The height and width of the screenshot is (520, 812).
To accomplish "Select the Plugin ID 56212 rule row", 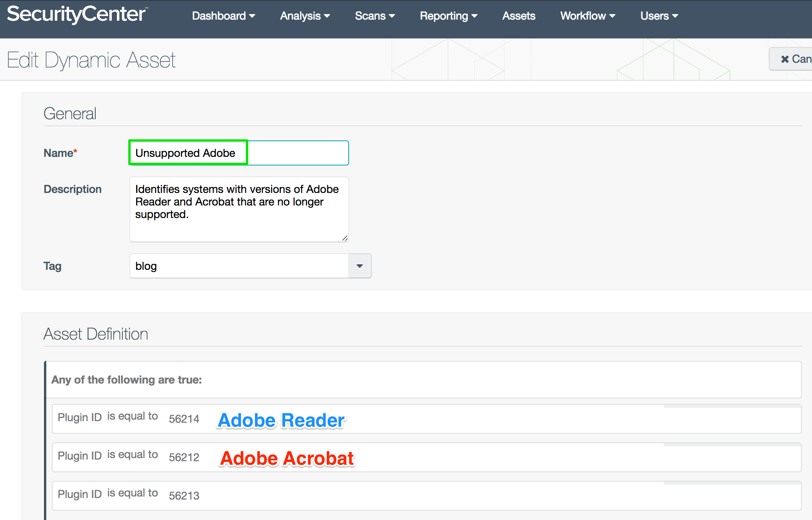I will tap(426, 457).
